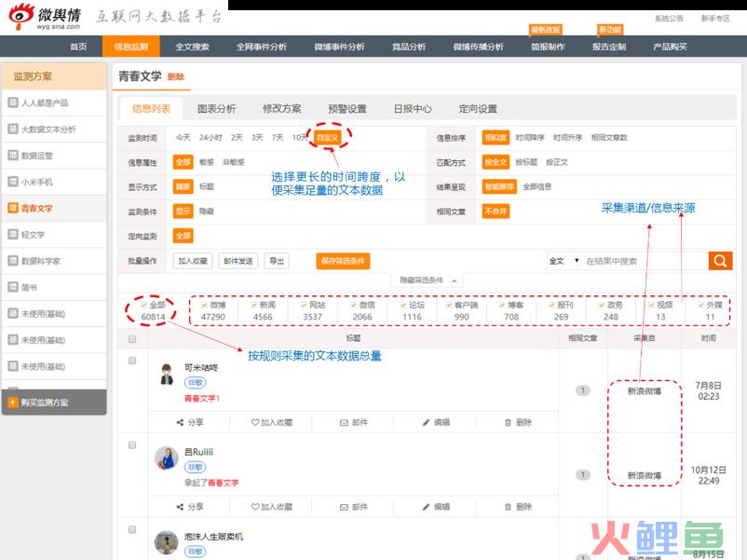Click the envelope icon in the 7月8日 row
The image size is (747, 560).
pos(344,422)
